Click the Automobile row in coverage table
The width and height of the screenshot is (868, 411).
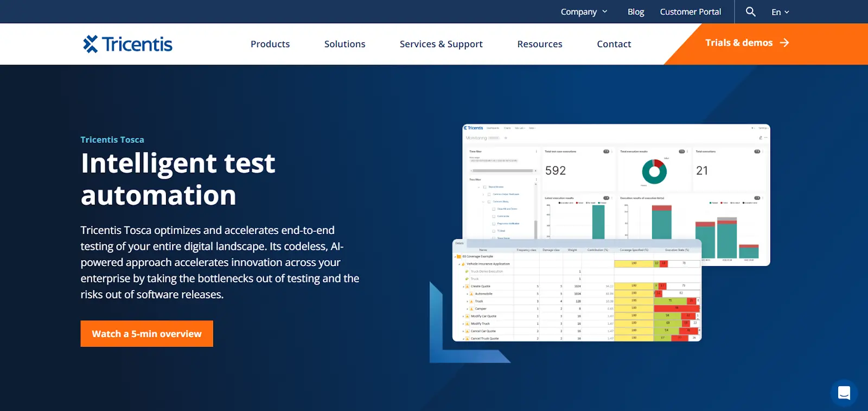(577, 294)
